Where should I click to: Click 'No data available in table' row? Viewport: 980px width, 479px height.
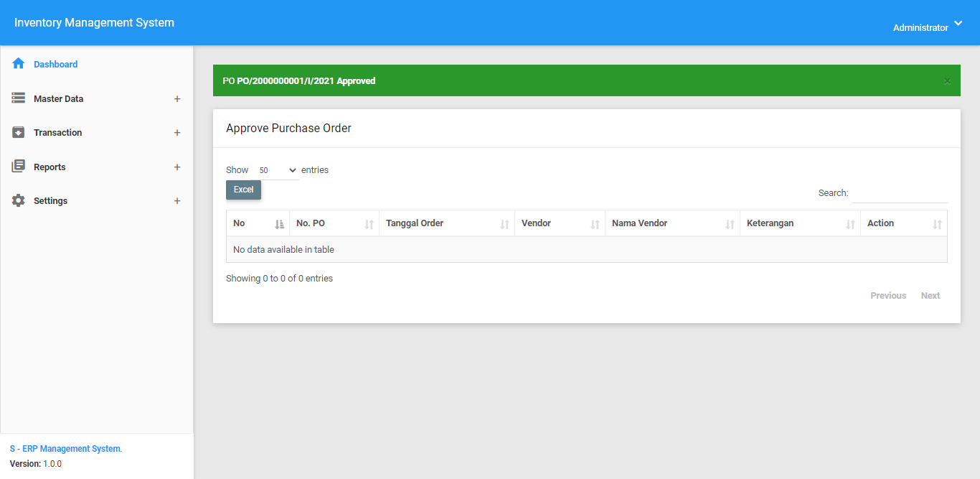[587, 250]
